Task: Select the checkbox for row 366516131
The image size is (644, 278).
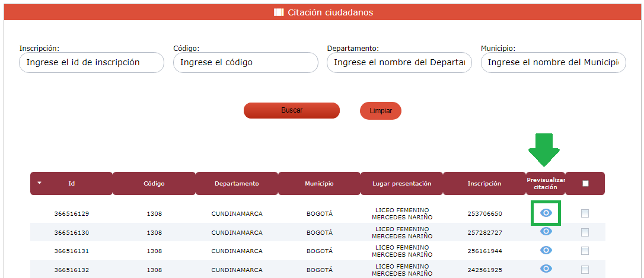Action: (x=585, y=251)
